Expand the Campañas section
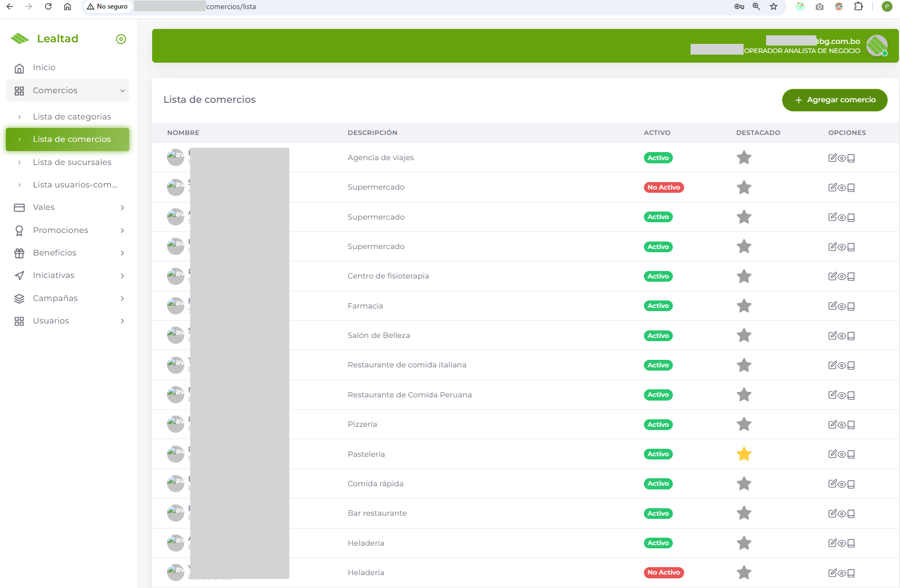Viewport: 900px width, 588px height. pos(55,298)
